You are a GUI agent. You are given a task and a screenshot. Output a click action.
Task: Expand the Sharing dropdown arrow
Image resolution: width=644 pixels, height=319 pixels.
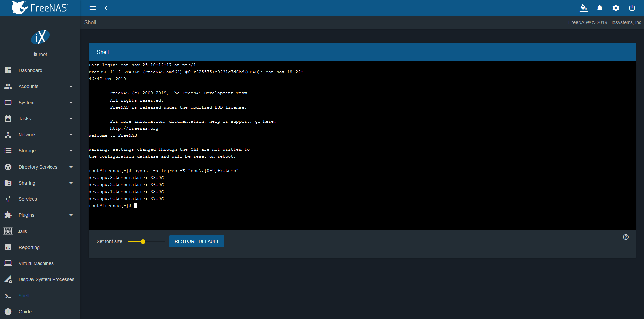click(71, 183)
